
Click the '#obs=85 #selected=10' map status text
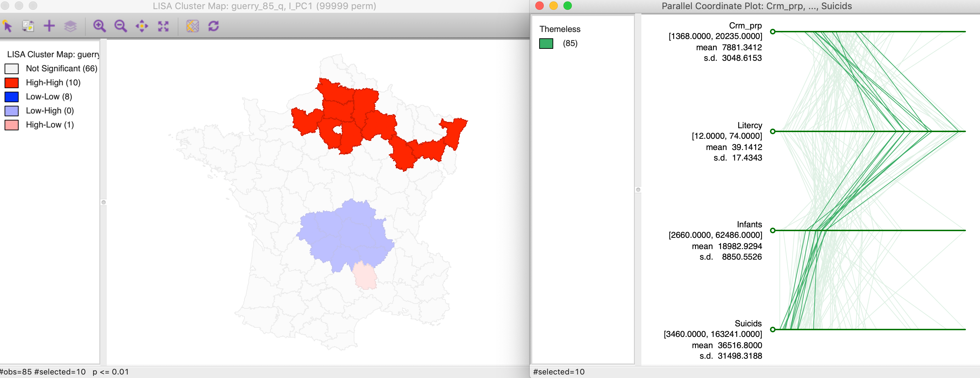[x=43, y=372]
